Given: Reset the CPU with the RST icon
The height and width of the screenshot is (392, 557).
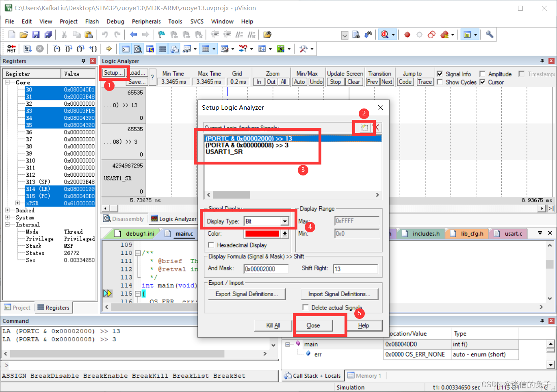Looking at the screenshot, I should [11, 49].
